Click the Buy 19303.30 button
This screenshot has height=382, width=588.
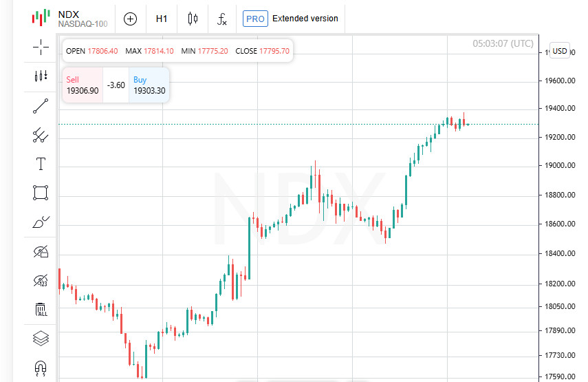click(149, 85)
